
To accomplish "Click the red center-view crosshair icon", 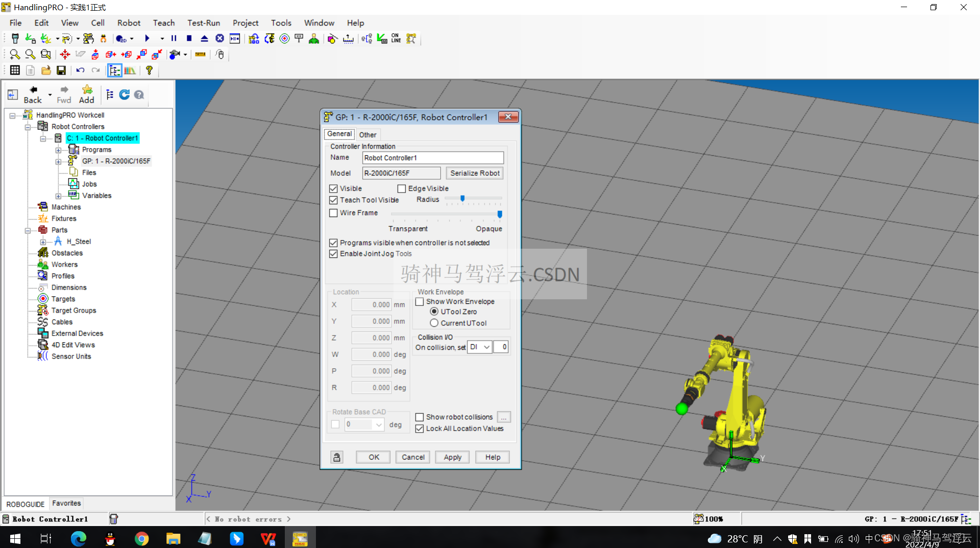I will coord(65,55).
